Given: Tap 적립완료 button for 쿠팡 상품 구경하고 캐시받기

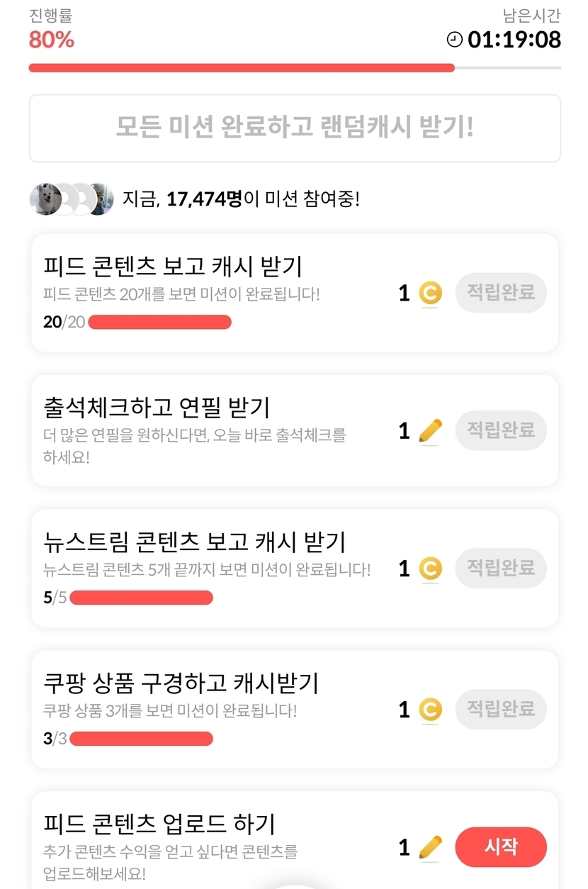Looking at the screenshot, I should 501,709.
